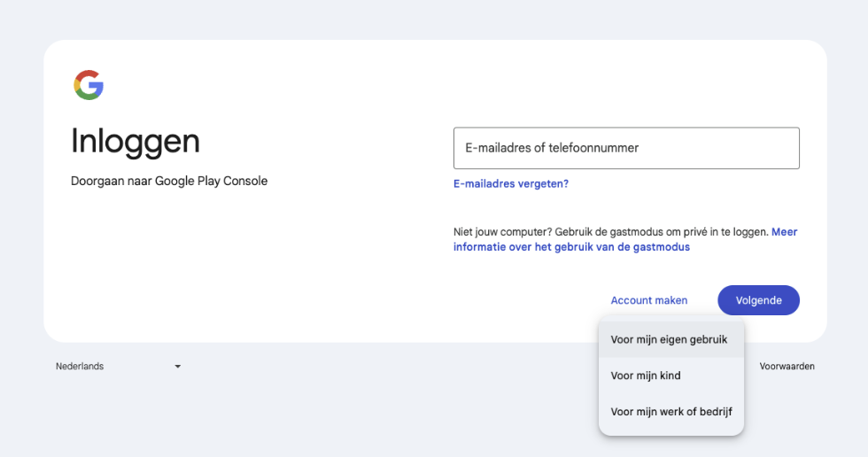Choose 'Voor mijn kind' menu entry

(646, 376)
